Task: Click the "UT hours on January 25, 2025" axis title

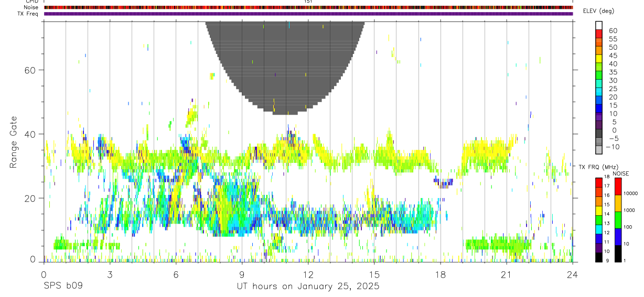Action: tap(309, 287)
